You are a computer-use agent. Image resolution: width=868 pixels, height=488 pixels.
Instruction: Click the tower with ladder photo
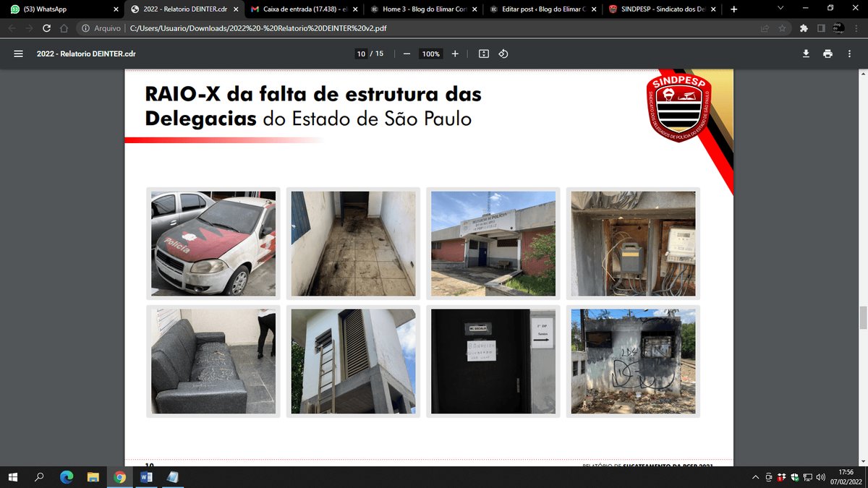click(354, 361)
